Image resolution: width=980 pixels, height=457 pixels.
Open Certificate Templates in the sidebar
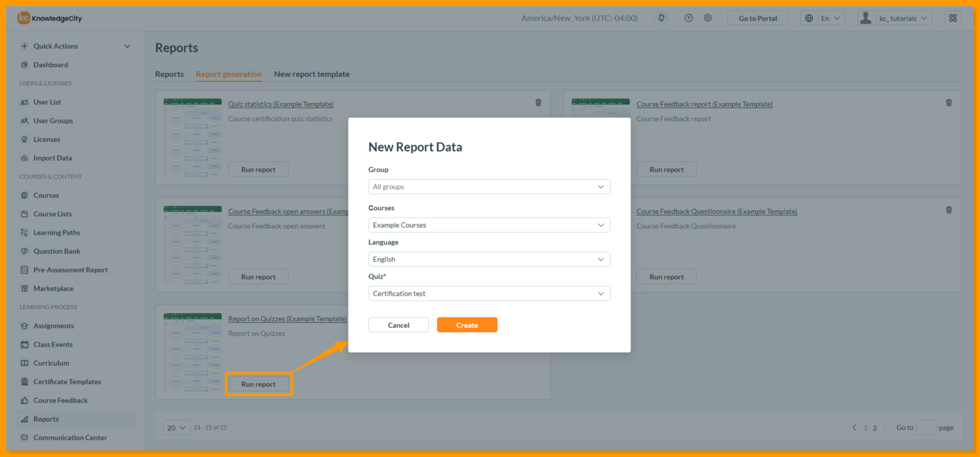[x=67, y=381]
